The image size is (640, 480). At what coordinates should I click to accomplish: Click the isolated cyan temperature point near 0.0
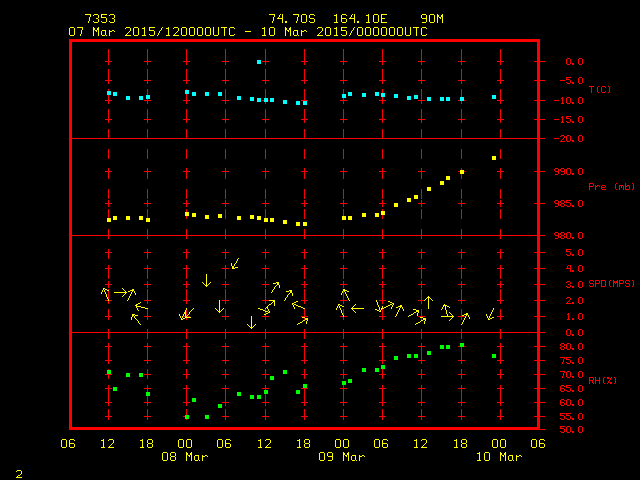(259, 62)
